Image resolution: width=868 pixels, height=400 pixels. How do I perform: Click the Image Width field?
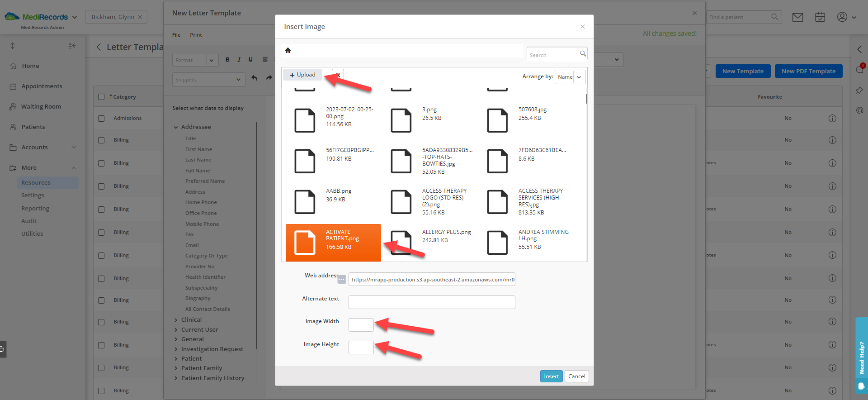coord(361,325)
